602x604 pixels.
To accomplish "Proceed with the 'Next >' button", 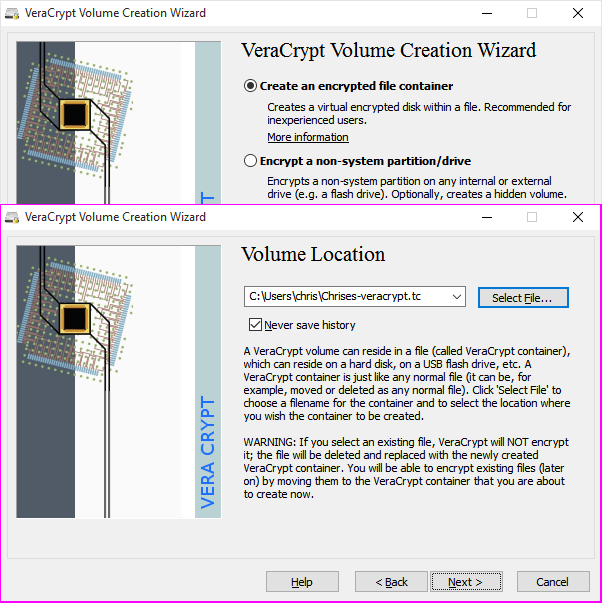I will pos(466,582).
